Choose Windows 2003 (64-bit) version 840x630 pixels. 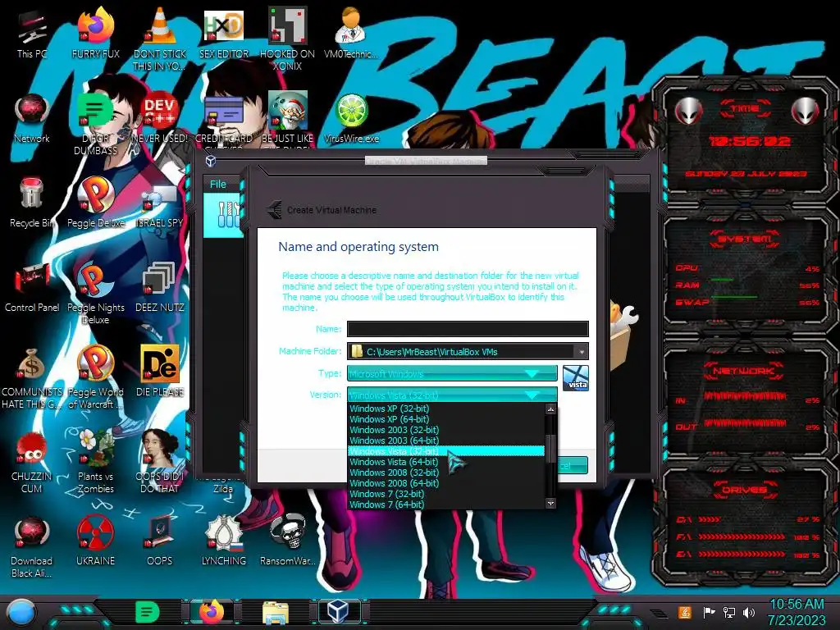pos(445,441)
